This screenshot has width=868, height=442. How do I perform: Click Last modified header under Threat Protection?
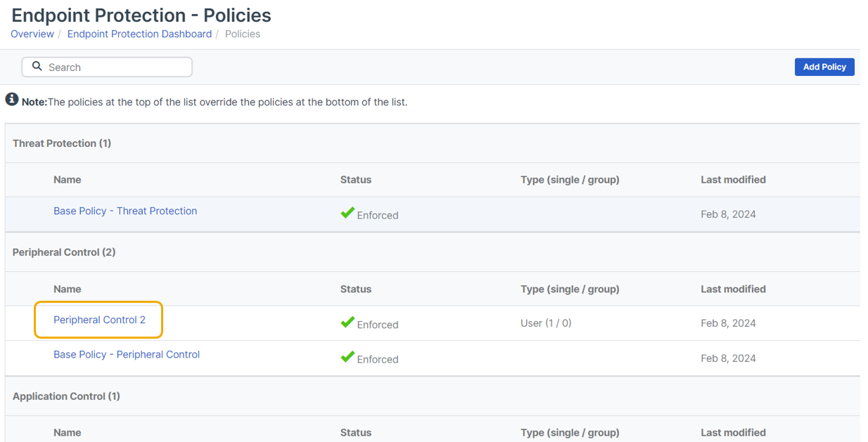coord(733,180)
